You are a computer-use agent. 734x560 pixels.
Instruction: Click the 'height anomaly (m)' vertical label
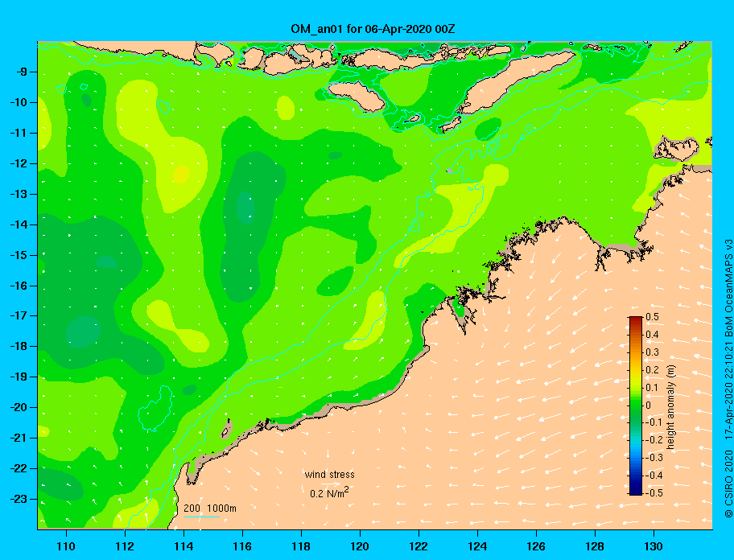click(671, 407)
